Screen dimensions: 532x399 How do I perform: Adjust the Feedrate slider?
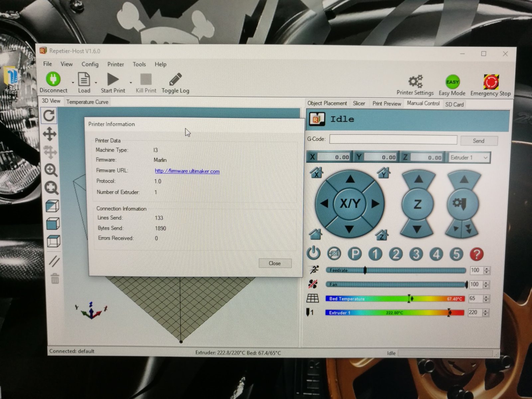[396, 270]
